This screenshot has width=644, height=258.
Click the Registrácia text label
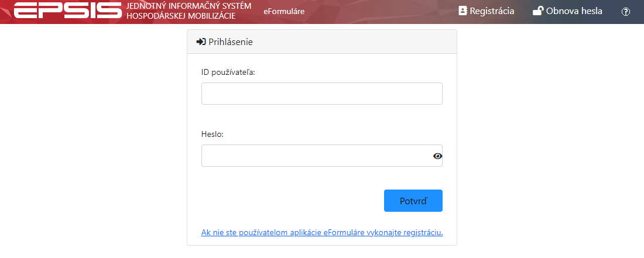tap(492, 11)
